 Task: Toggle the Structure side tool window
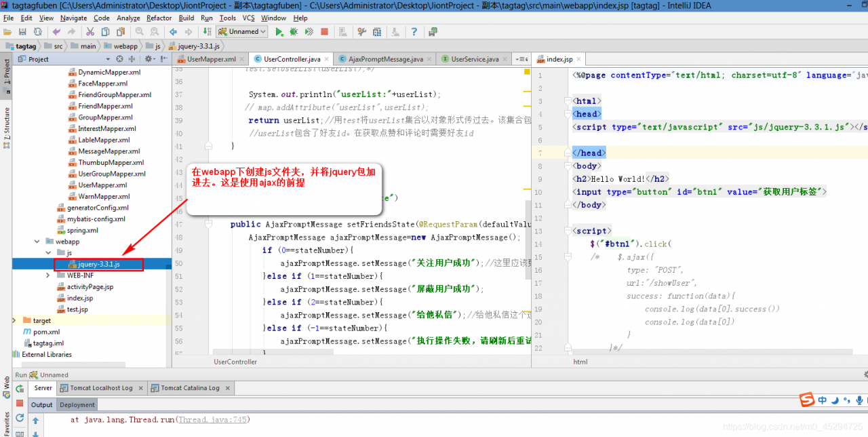point(6,126)
